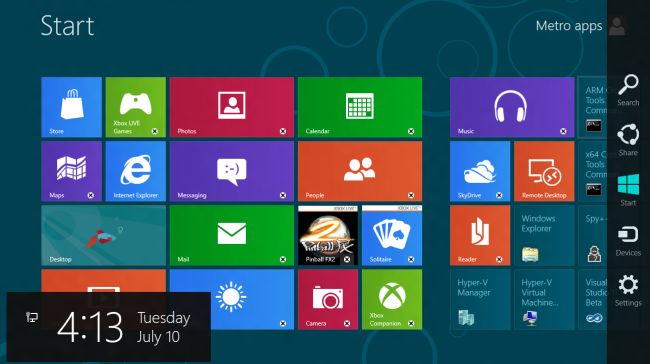This screenshot has width=650, height=364.
Task: Click the Start heading text
Action: point(68,26)
